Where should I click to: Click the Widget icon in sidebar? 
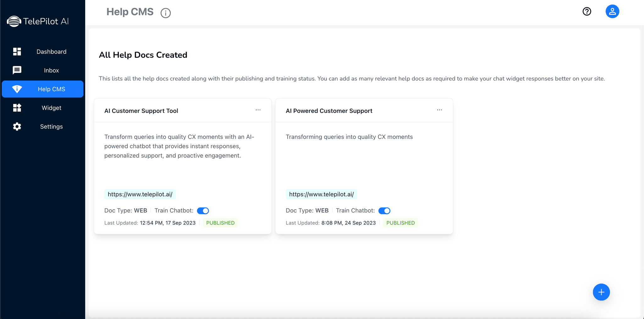17,108
